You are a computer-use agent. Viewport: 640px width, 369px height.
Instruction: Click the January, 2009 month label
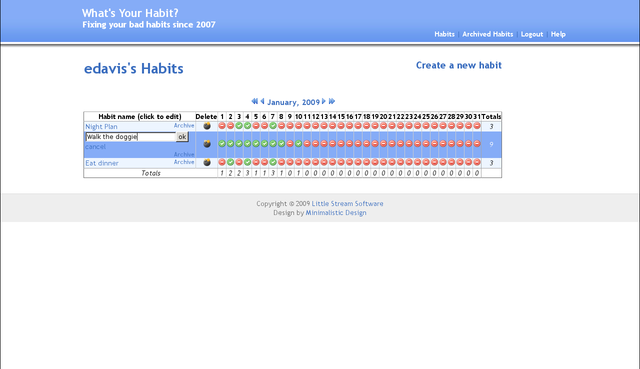[x=293, y=102]
